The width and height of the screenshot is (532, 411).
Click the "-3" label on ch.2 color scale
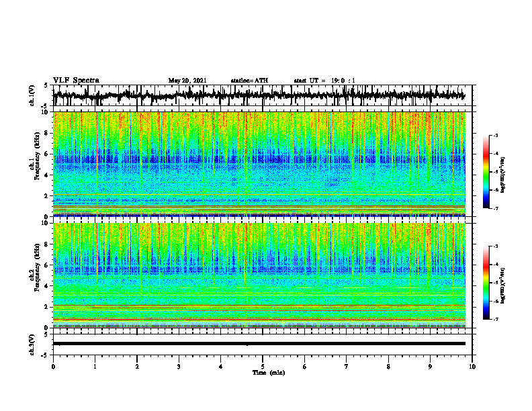pyautogui.click(x=496, y=246)
